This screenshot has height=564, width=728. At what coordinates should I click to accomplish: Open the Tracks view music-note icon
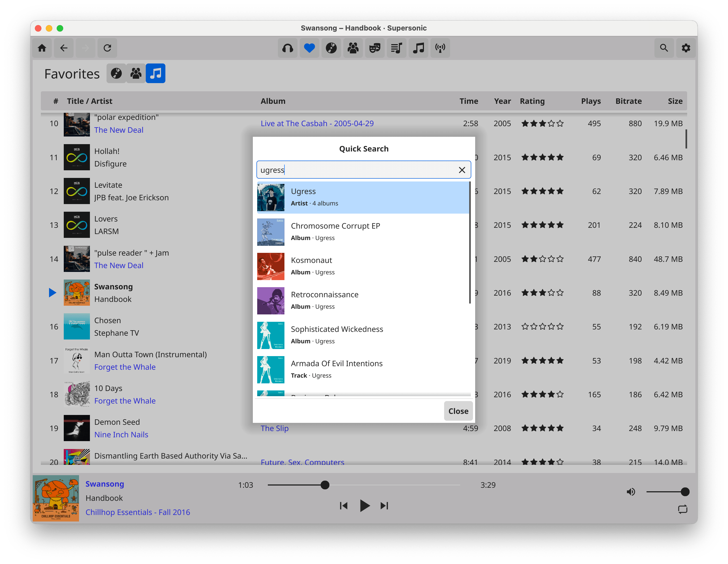[418, 48]
